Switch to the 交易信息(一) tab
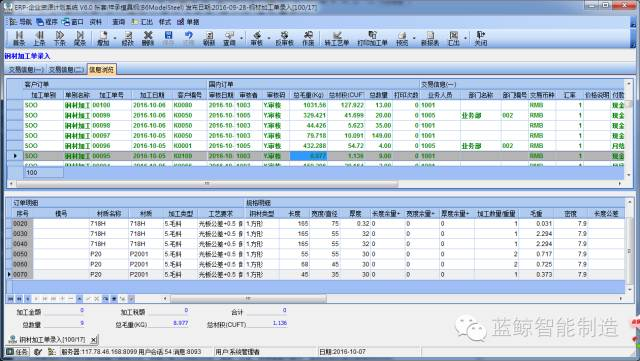640x361 pixels. pos(26,69)
